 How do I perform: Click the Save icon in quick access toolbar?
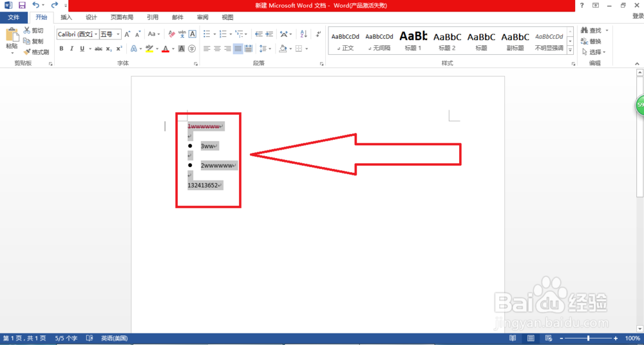22,5
